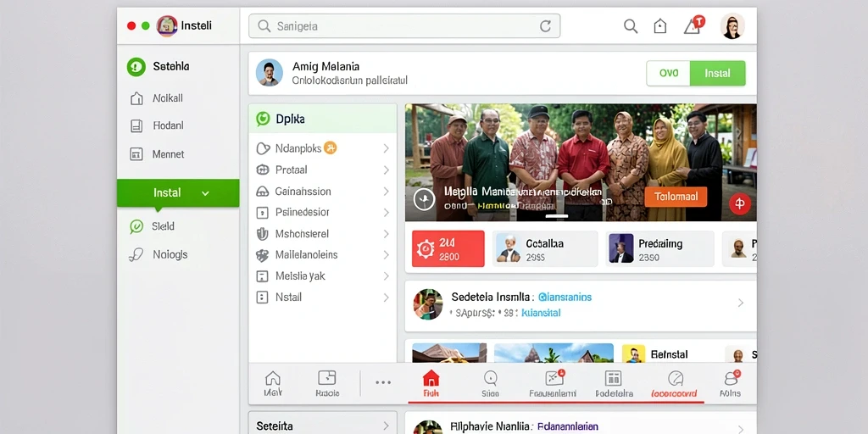Click the Pretaal row icon

point(263,170)
